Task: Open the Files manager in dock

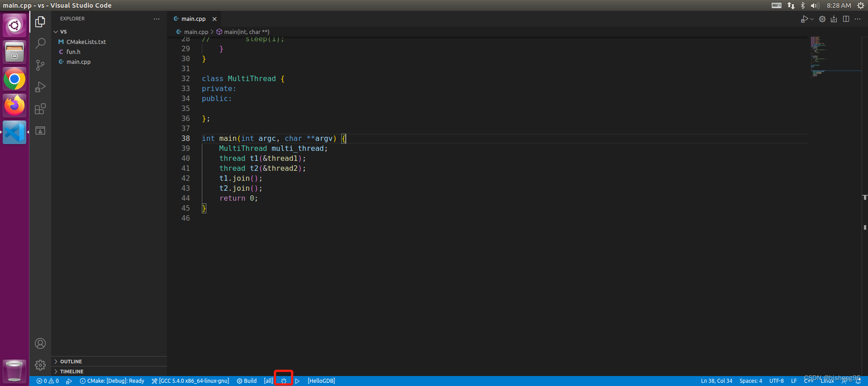Action: [14, 52]
